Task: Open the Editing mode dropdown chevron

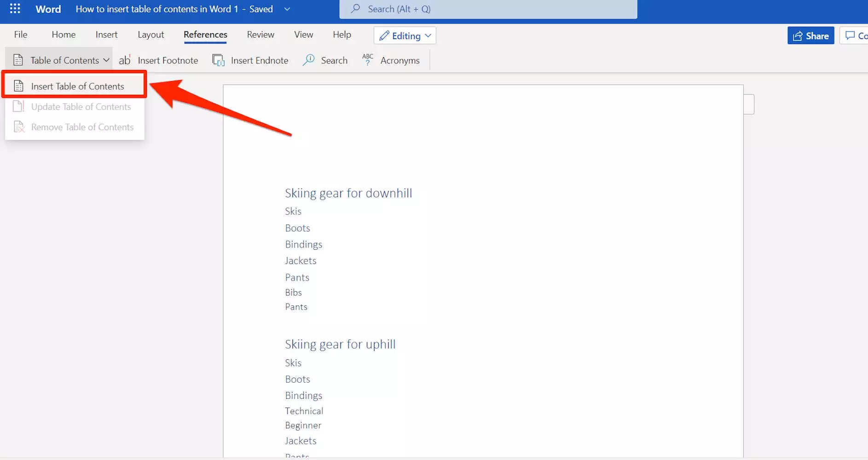Action: coord(428,35)
